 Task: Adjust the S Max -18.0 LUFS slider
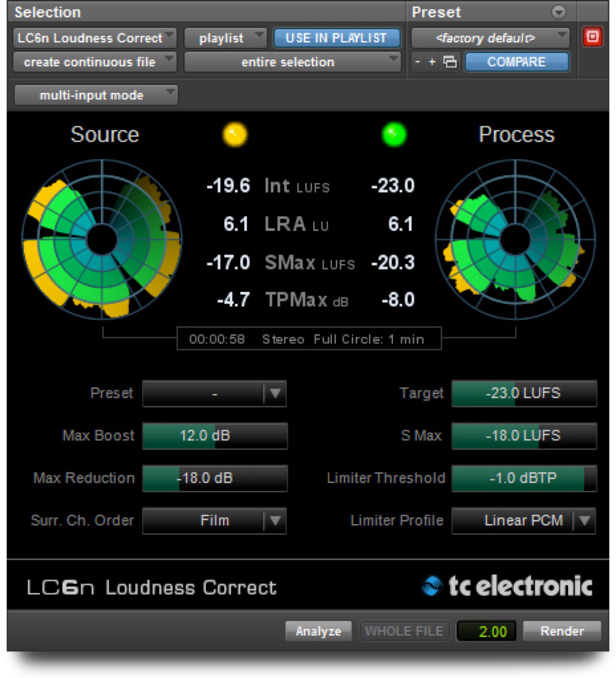(x=524, y=436)
